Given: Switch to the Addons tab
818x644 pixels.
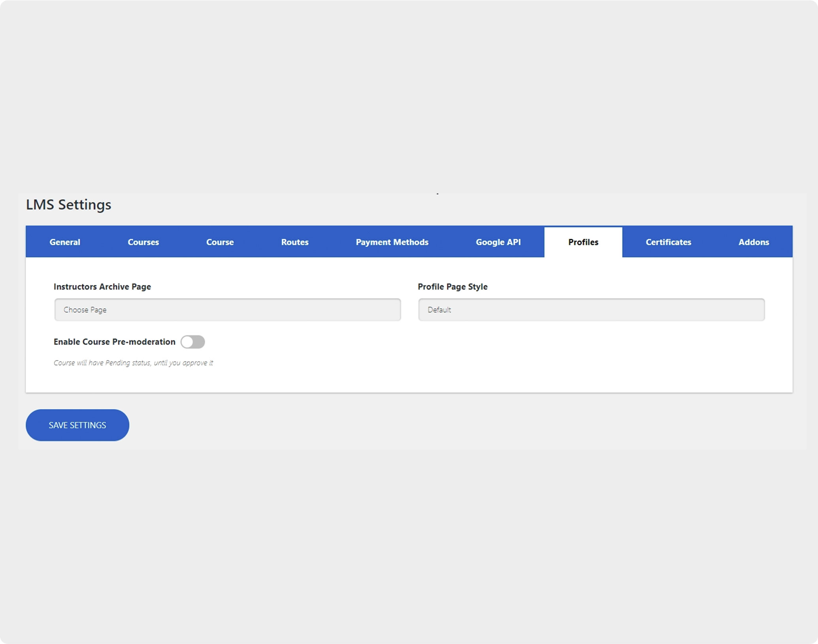Looking at the screenshot, I should click(x=753, y=242).
